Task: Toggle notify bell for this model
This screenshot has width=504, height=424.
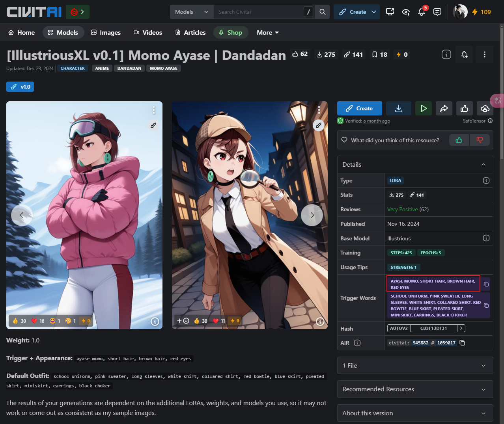Action: pos(464,54)
